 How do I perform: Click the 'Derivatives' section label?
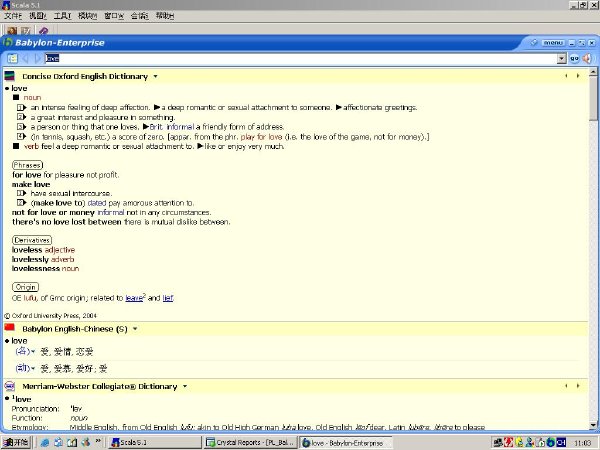click(x=32, y=240)
